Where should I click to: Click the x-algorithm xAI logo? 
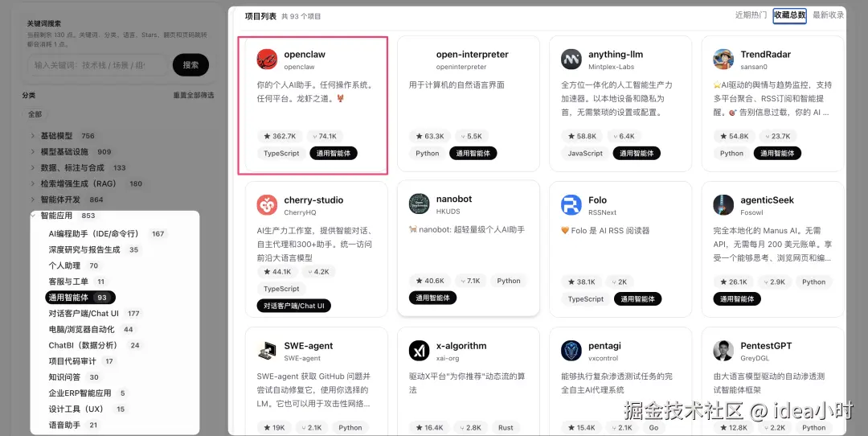[419, 351]
